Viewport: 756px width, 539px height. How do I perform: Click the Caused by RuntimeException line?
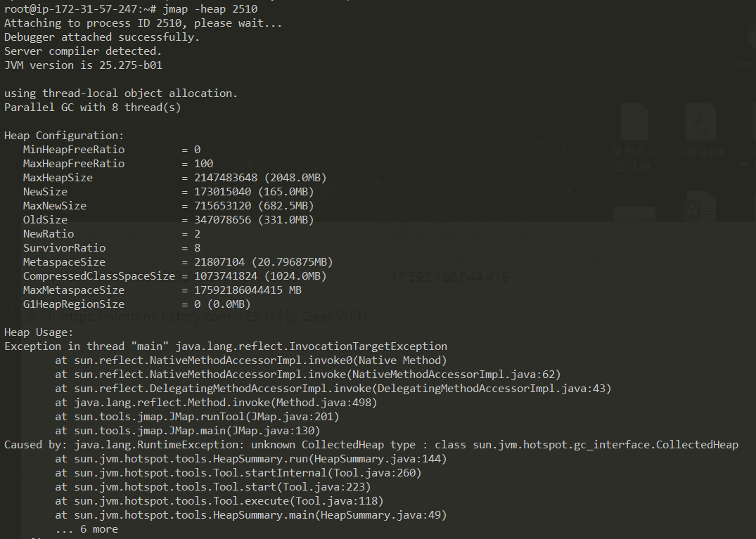[x=371, y=445]
